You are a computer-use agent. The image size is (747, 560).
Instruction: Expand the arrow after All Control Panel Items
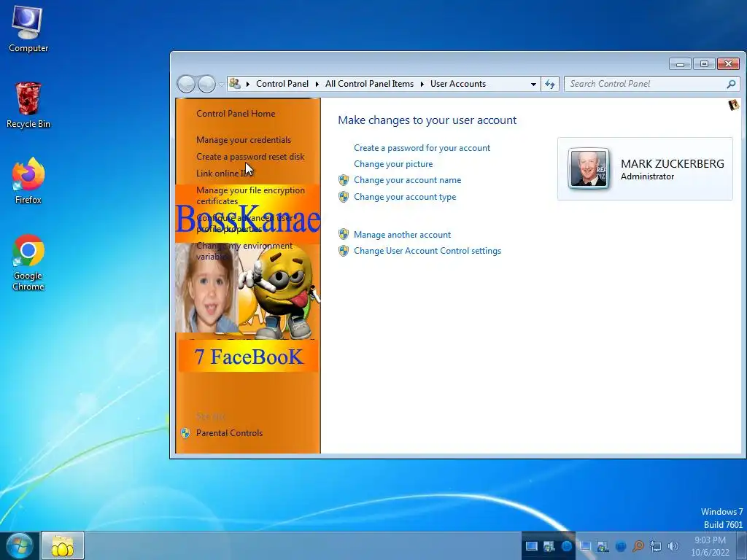pos(422,85)
